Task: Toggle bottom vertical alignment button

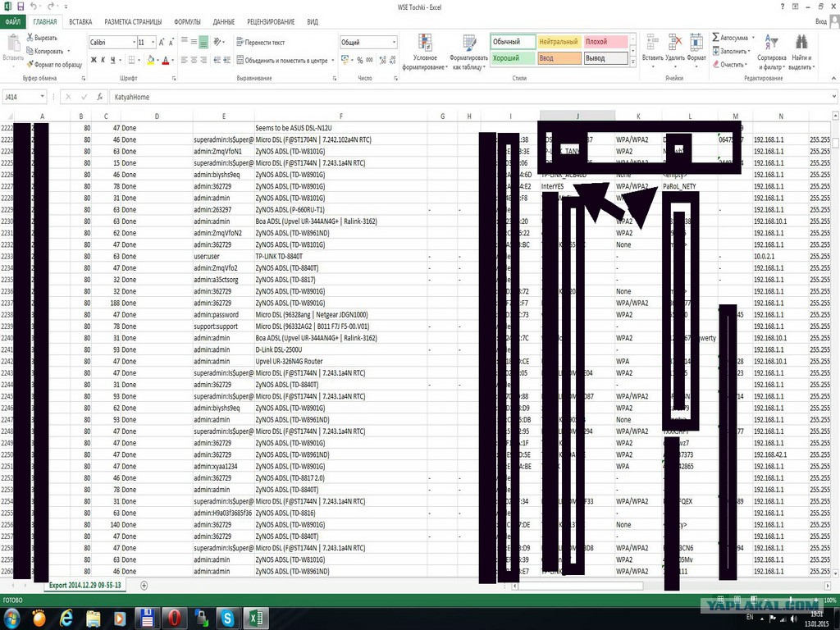Action: coord(203,42)
